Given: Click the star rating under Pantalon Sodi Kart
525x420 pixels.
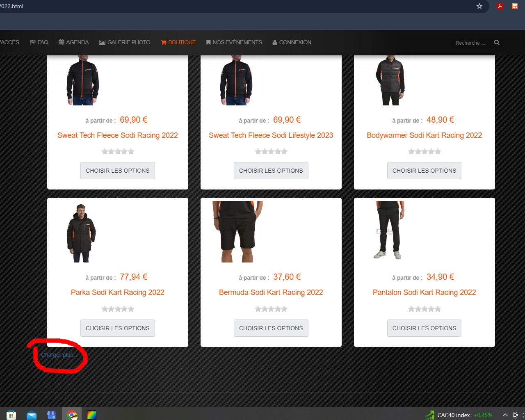Looking at the screenshot, I should pyautogui.click(x=425, y=309).
